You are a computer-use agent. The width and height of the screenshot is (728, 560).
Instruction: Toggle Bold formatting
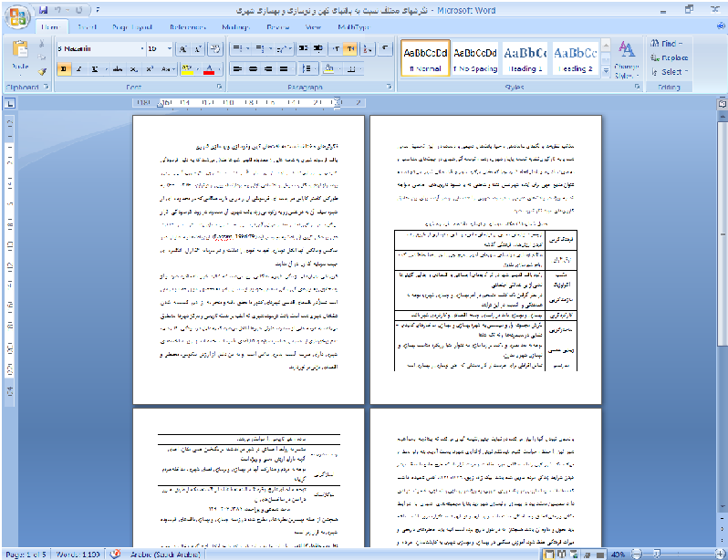click(x=64, y=69)
